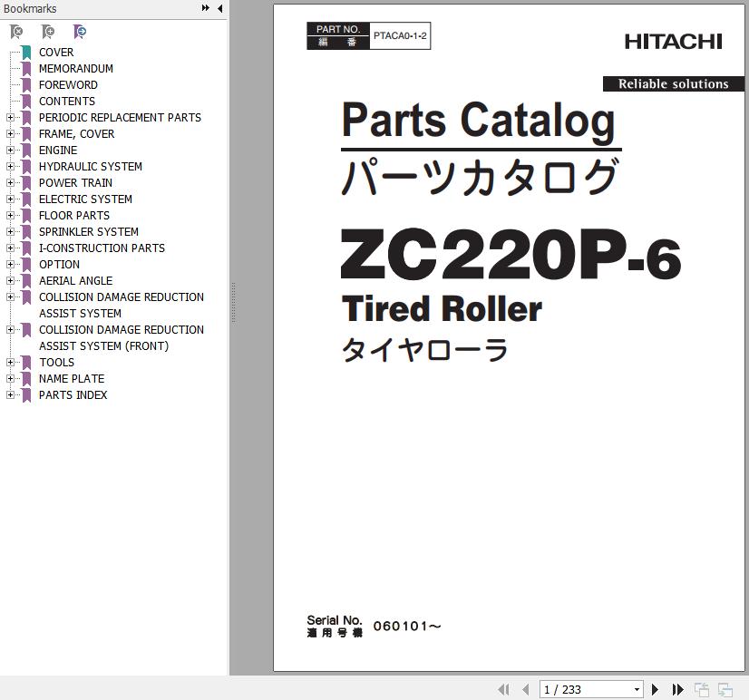Image resolution: width=749 pixels, height=700 pixels.
Task: Expand the AERIAL ANGLE bookmark node
Action: click(x=10, y=280)
